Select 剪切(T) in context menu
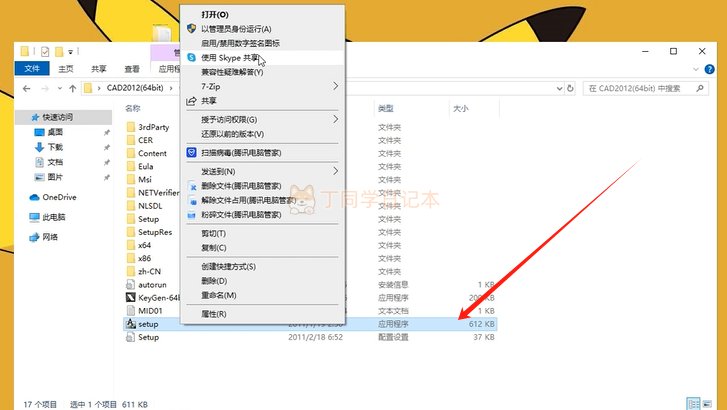Screen dimensions: 727x410 (x=262, y=233)
